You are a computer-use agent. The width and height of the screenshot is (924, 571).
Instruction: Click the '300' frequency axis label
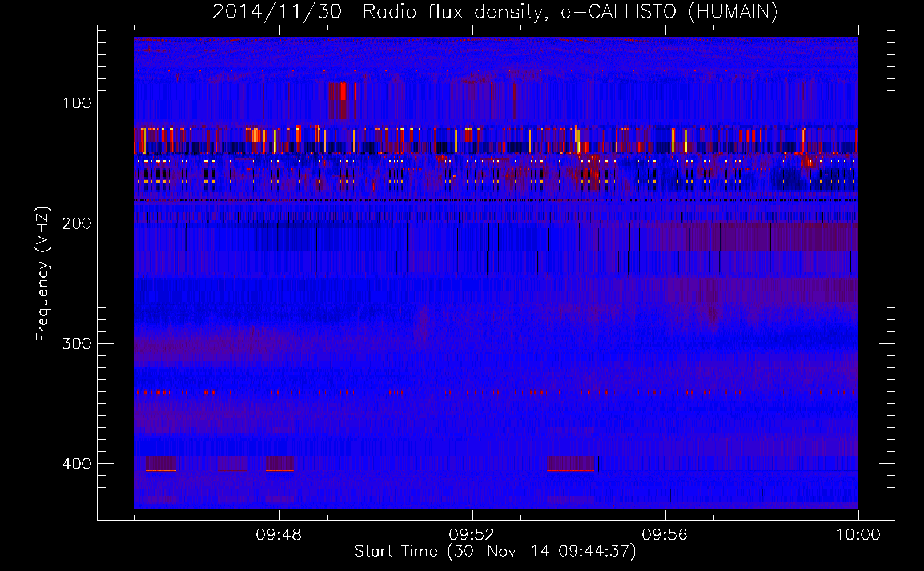click(x=77, y=343)
